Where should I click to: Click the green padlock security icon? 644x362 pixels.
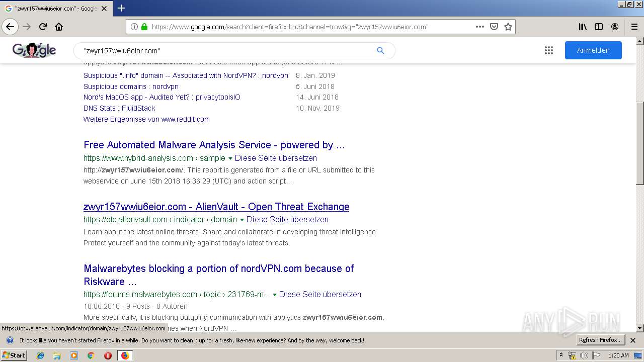pyautogui.click(x=144, y=27)
